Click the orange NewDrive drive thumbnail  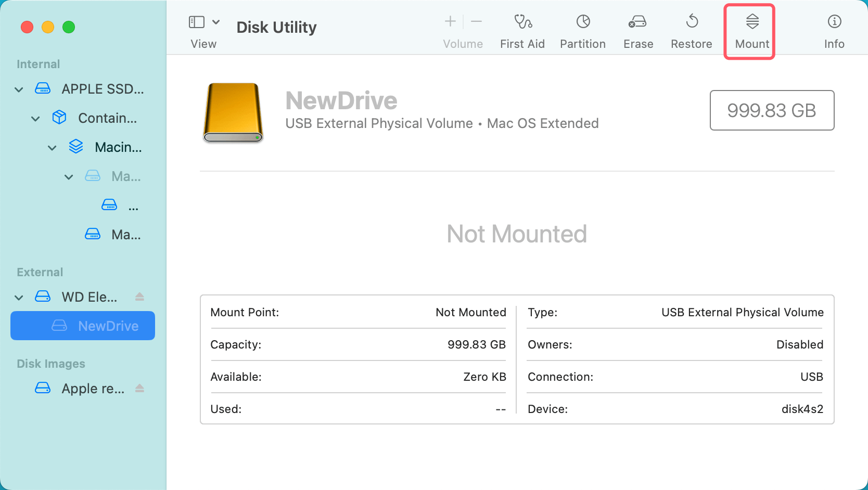(233, 113)
